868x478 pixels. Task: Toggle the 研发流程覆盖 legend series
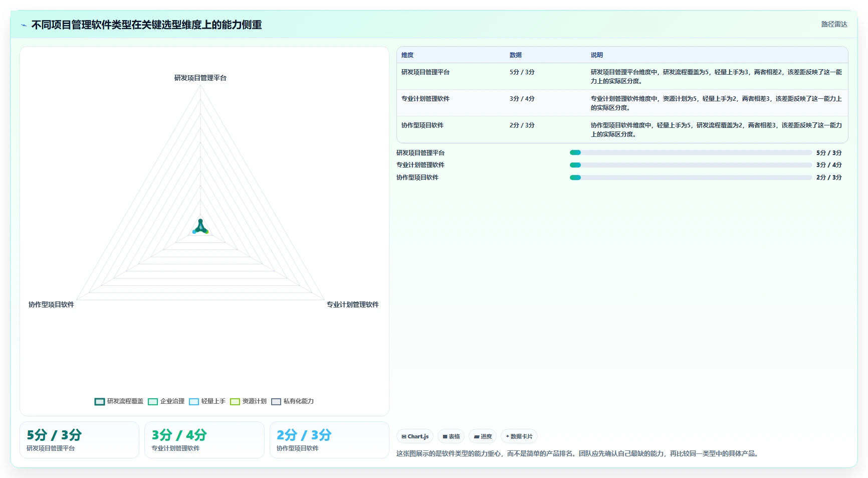tap(119, 401)
